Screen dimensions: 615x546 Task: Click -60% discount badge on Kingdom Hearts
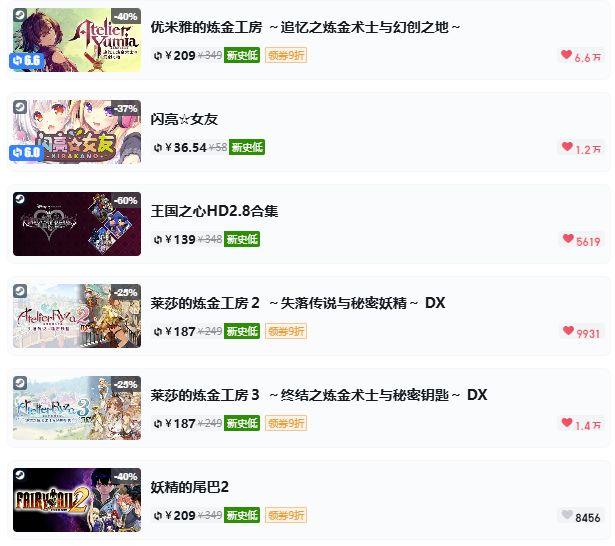[x=126, y=200]
